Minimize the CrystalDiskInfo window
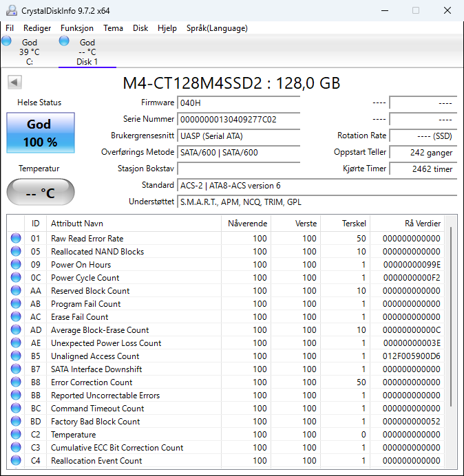This screenshot has width=464, height=476. 385,10
